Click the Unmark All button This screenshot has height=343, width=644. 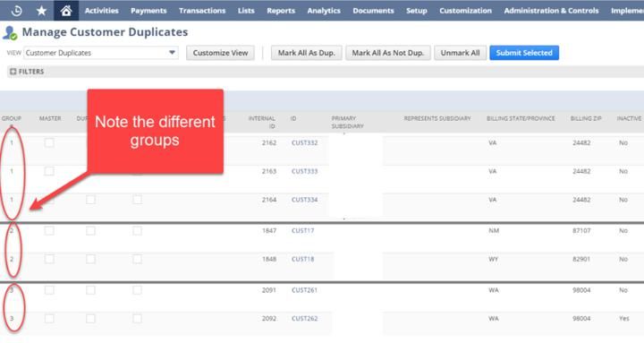(x=460, y=53)
